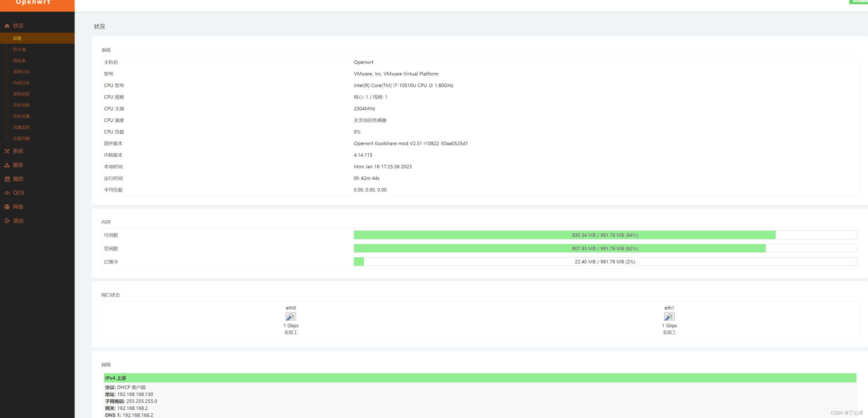Image resolution: width=868 pixels, height=418 pixels.
Task: Click the Openwrt logo header
Action: pyautogui.click(x=34, y=3)
